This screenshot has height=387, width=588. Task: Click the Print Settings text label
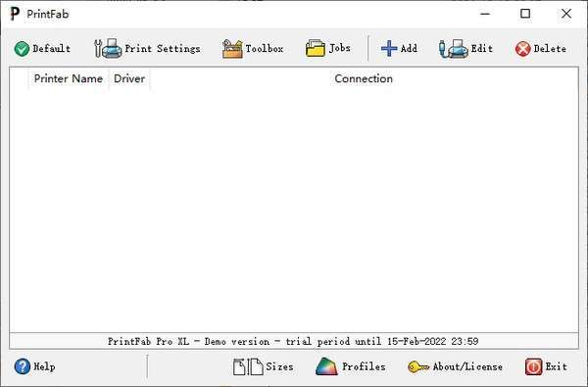(163, 49)
